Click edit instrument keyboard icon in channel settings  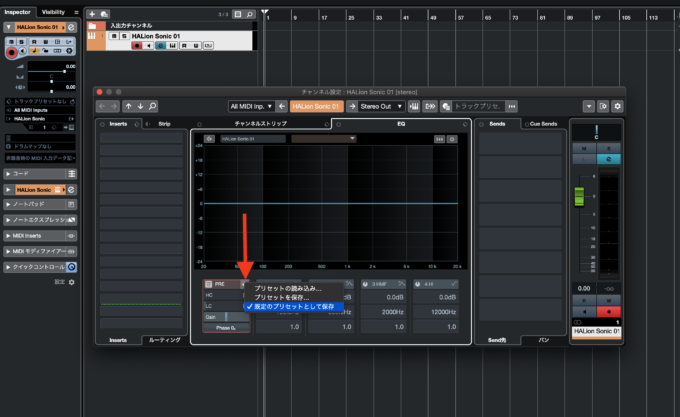[414, 106]
